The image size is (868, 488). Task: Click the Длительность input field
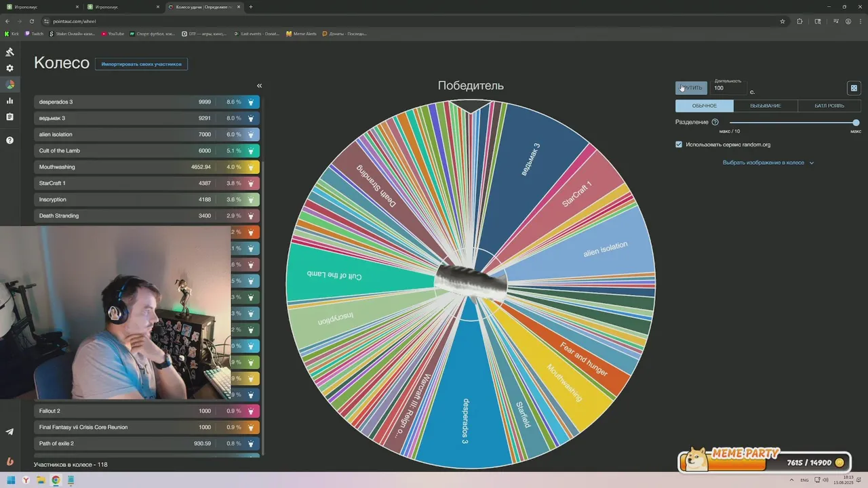coord(729,88)
